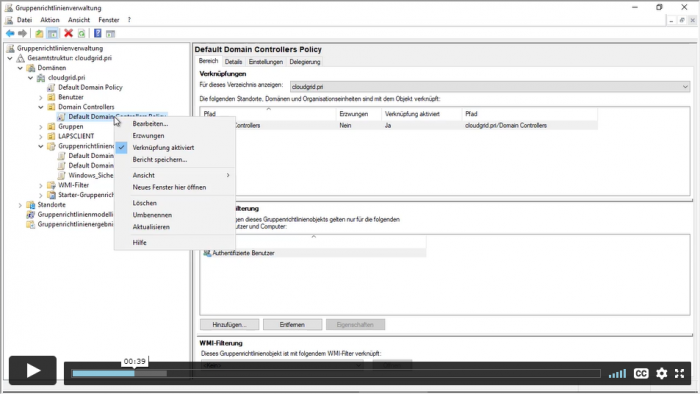Click the Benutzer OU folder icon
This screenshot has width=700, height=394.
[x=51, y=97]
